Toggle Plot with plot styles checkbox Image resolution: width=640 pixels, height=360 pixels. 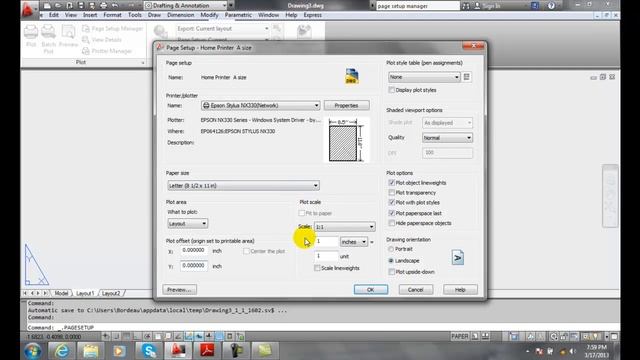[391, 202]
